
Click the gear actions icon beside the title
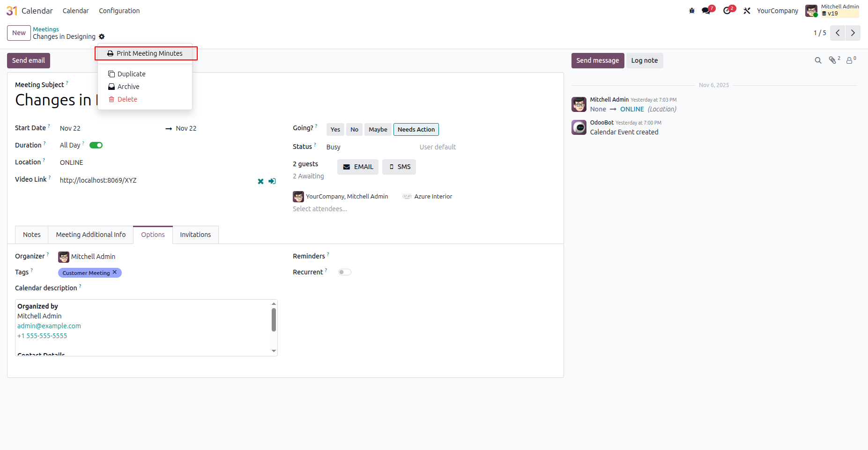102,37
